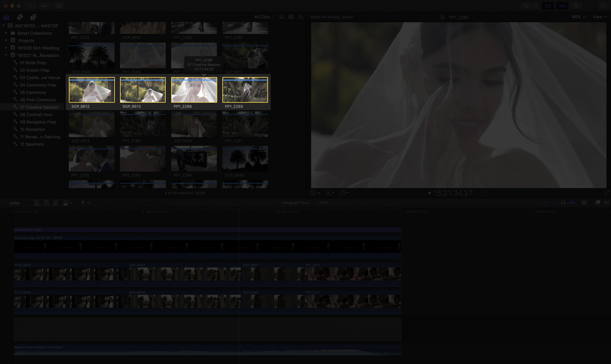Select the 01 Bride Prep keyword collection
Viewport: 611px width, 364px height.
pyautogui.click(x=33, y=63)
